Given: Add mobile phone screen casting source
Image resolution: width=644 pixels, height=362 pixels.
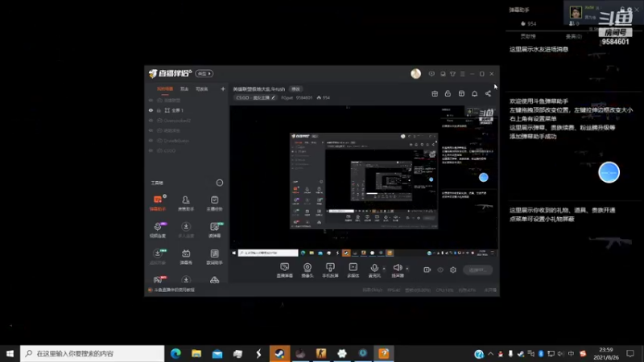Looking at the screenshot, I should coord(330,270).
